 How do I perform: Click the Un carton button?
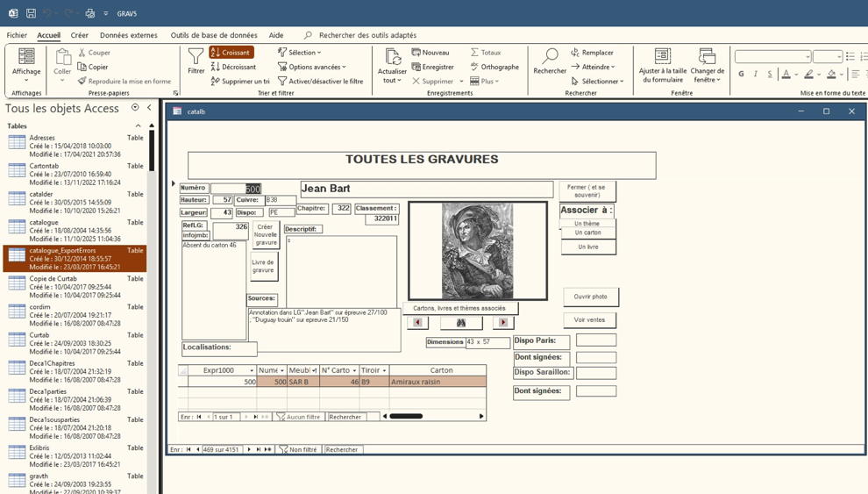[588, 233]
